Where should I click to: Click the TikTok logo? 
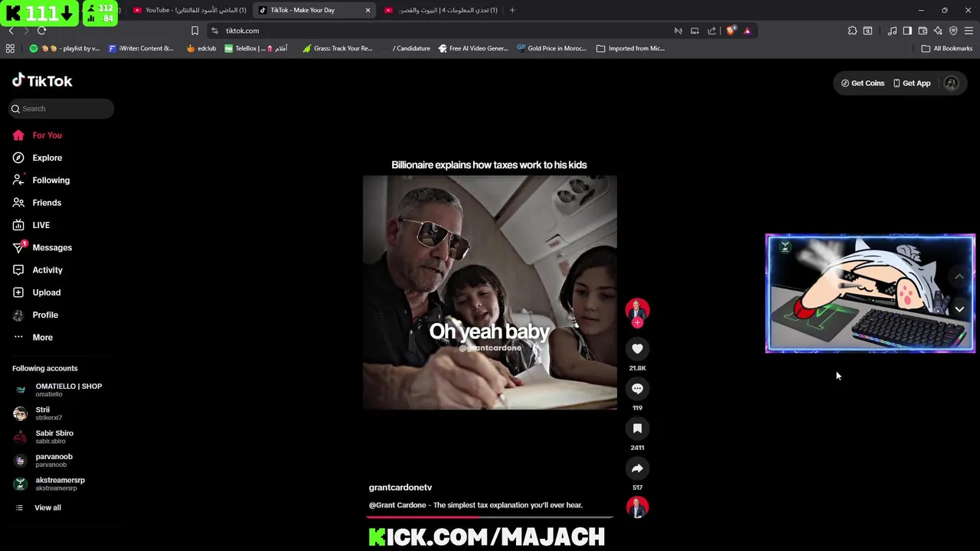click(x=42, y=80)
